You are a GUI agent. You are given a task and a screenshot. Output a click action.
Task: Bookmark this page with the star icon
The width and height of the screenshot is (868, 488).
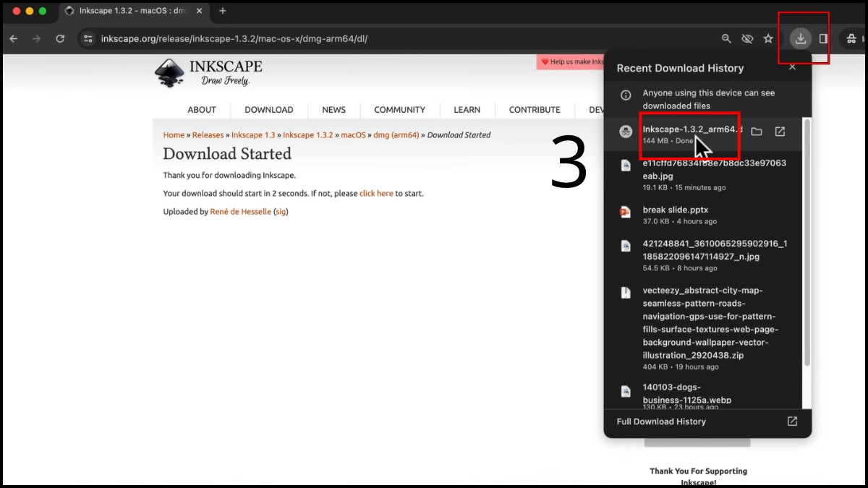pos(768,39)
